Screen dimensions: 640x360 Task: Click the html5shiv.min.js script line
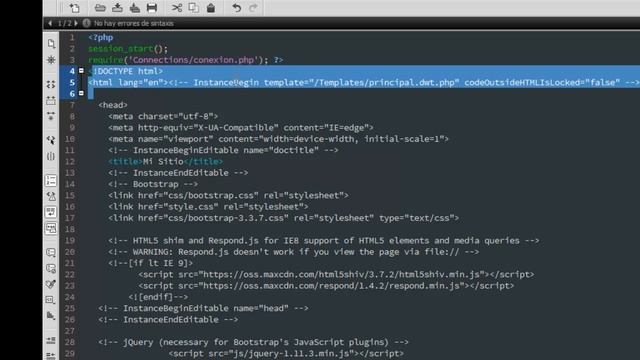pyautogui.click(x=336, y=275)
